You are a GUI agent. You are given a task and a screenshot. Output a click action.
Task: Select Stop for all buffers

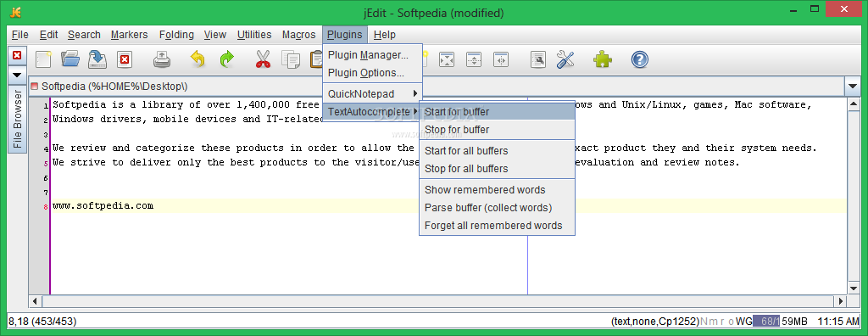pyautogui.click(x=497, y=168)
